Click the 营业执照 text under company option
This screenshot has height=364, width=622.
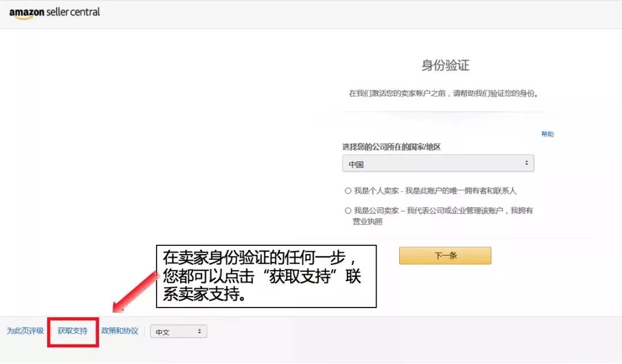367,221
